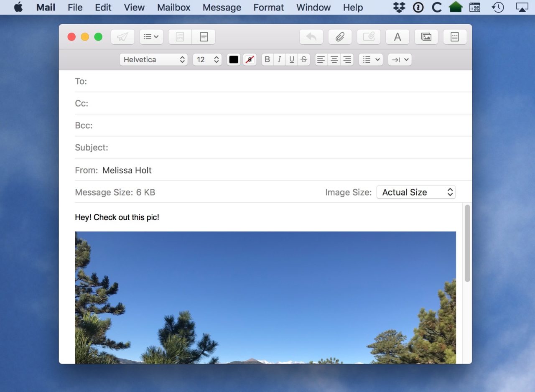Viewport: 535px width, 392px height.
Task: Open the Message menu
Action: (x=222, y=7)
